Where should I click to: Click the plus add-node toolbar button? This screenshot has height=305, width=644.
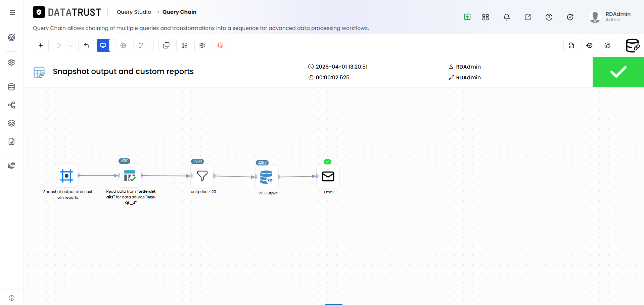coord(41,45)
